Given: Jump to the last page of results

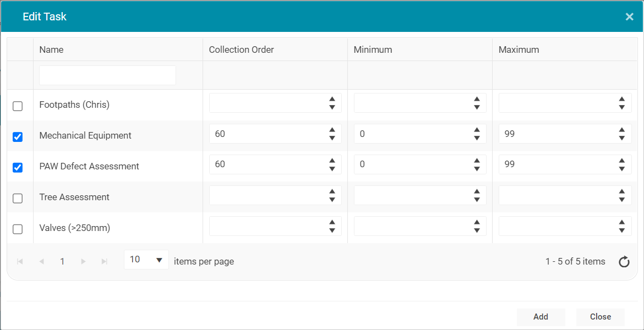Looking at the screenshot, I should pos(104,262).
